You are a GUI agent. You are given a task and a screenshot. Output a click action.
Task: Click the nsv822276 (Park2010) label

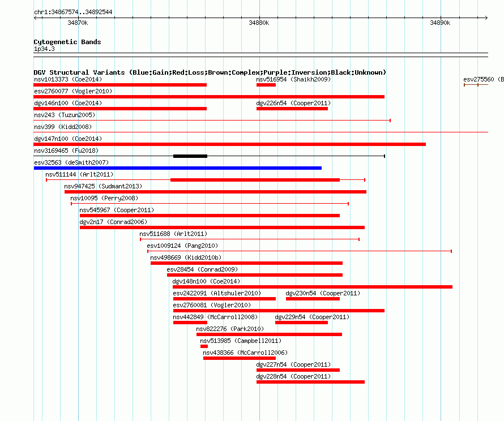coord(230,329)
